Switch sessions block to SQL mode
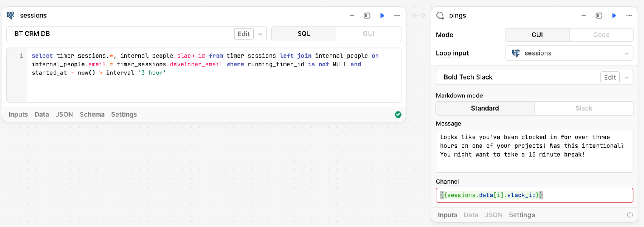Image resolution: width=644 pixels, height=227 pixels. pyautogui.click(x=304, y=34)
